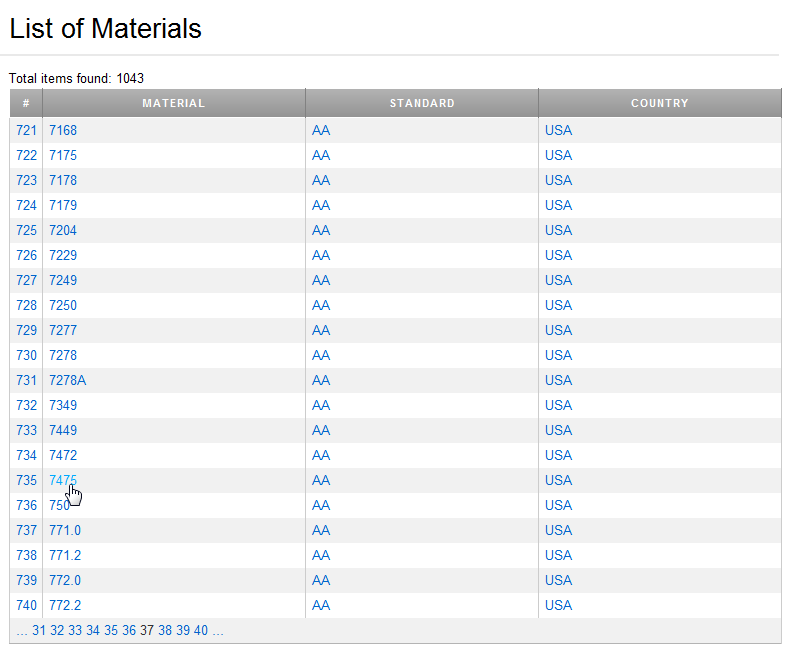Jump to page 38
Screen dimensions: 794x656
[165, 630]
